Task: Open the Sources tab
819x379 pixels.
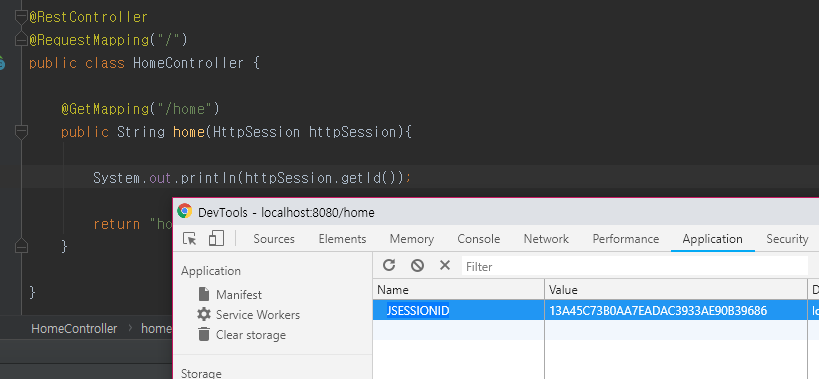Action: pos(274,239)
